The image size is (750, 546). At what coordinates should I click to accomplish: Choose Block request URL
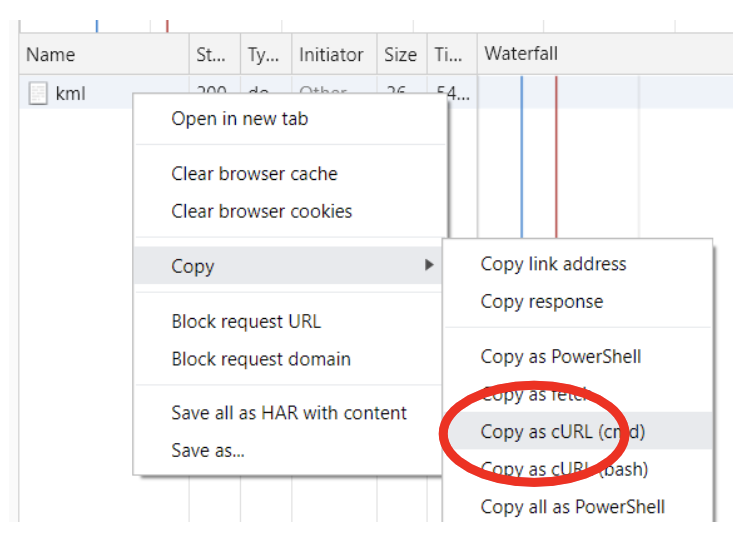pyautogui.click(x=246, y=322)
